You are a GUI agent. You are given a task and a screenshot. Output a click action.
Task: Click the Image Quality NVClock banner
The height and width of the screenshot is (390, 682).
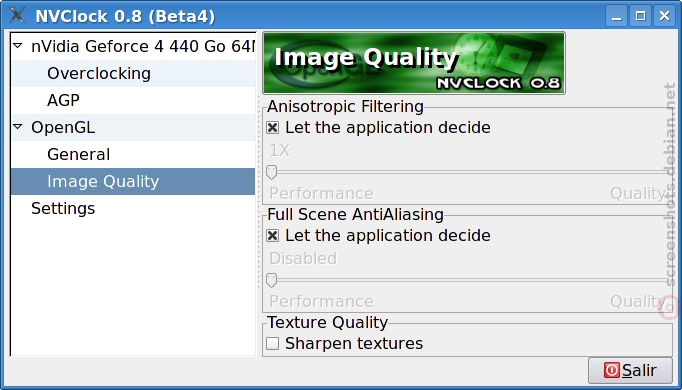pyautogui.click(x=414, y=63)
